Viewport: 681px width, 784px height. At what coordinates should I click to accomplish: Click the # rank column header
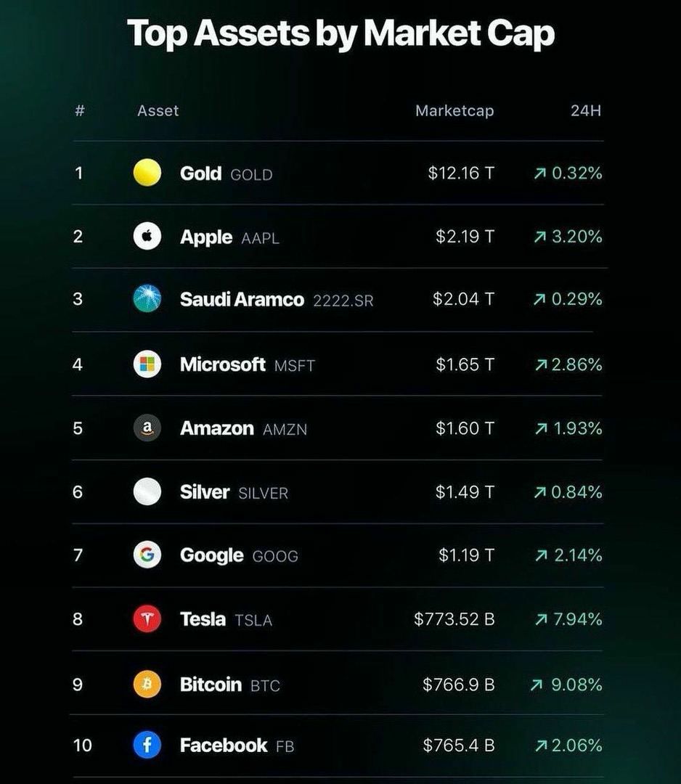(x=80, y=110)
